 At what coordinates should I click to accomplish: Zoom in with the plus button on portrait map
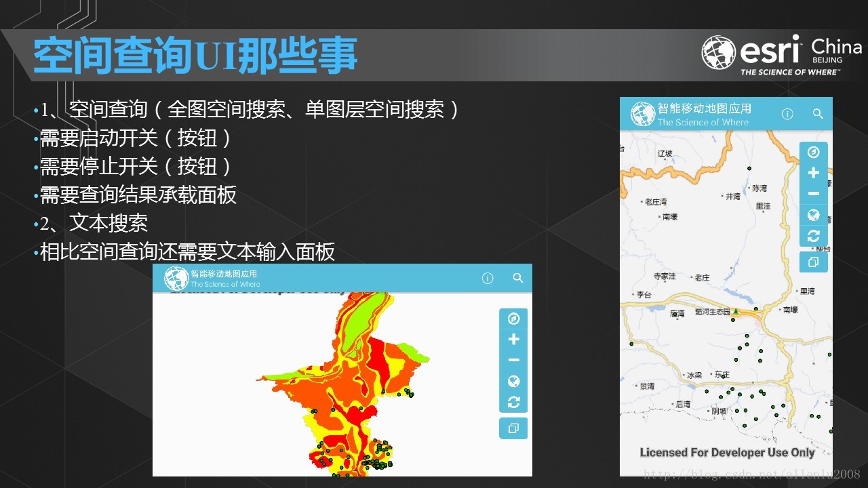point(814,173)
